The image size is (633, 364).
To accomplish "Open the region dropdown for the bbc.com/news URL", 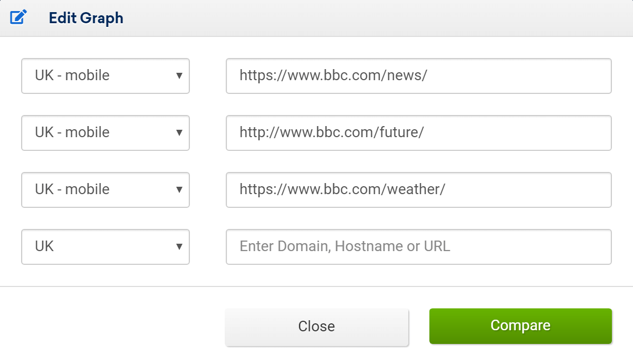I will click(105, 76).
